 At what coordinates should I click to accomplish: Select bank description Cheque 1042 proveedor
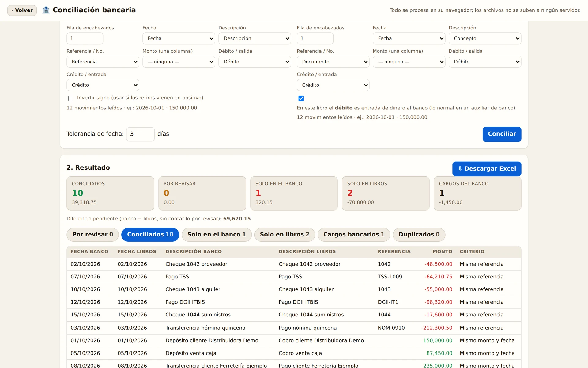(x=196, y=264)
